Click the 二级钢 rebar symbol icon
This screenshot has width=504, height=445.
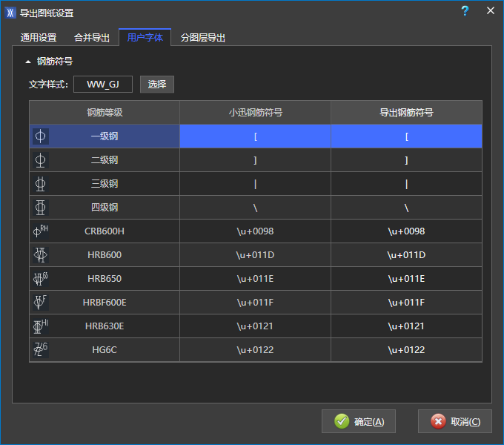pyautogui.click(x=41, y=160)
